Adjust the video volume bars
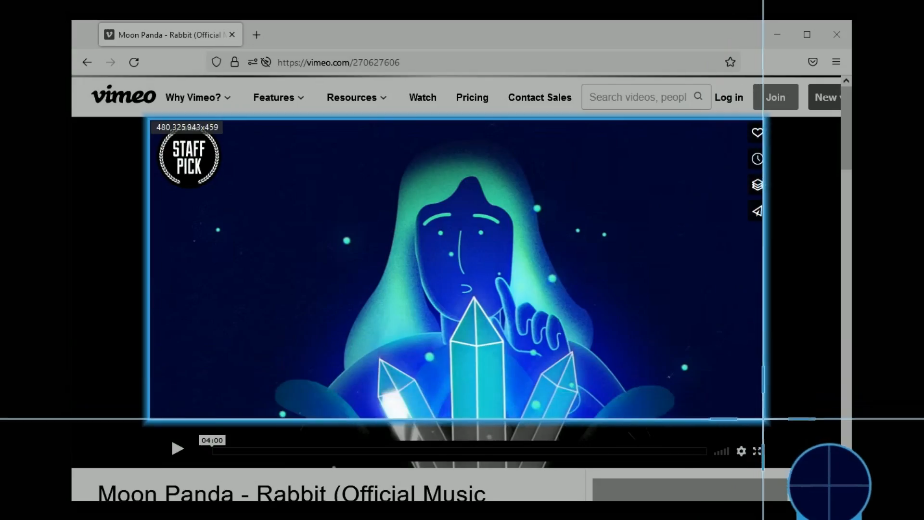This screenshot has width=924, height=520. [x=721, y=452]
